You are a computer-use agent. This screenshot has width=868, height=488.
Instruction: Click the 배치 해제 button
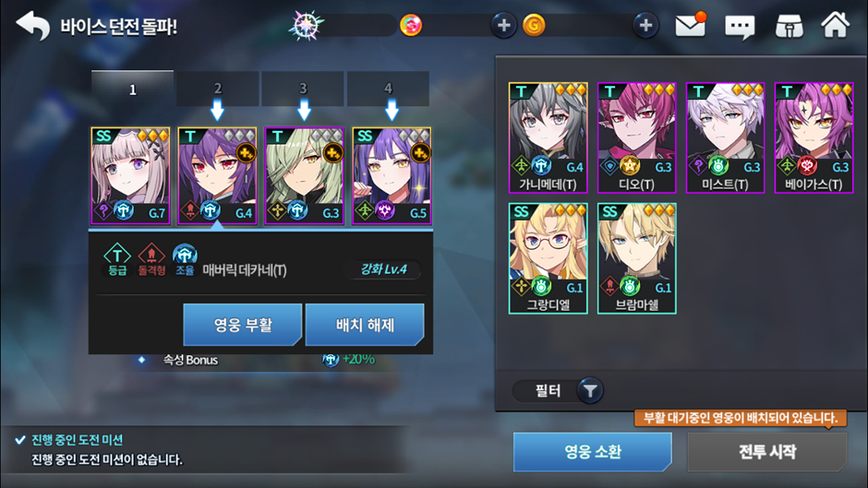(x=365, y=325)
